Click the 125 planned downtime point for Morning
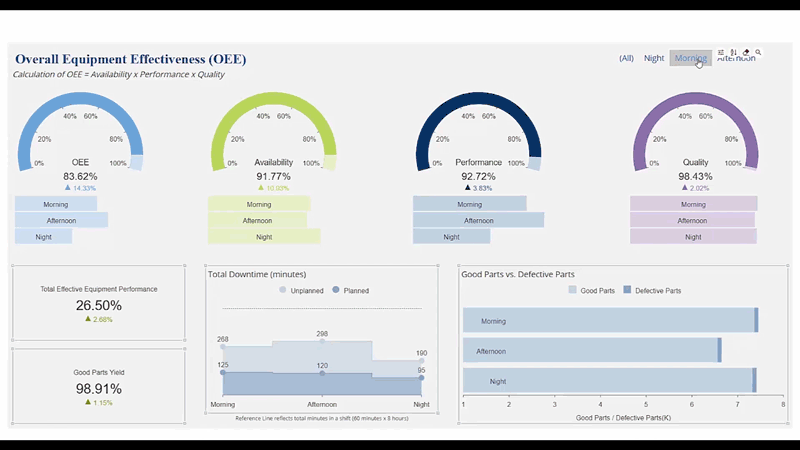The image size is (800, 450). pos(223,373)
